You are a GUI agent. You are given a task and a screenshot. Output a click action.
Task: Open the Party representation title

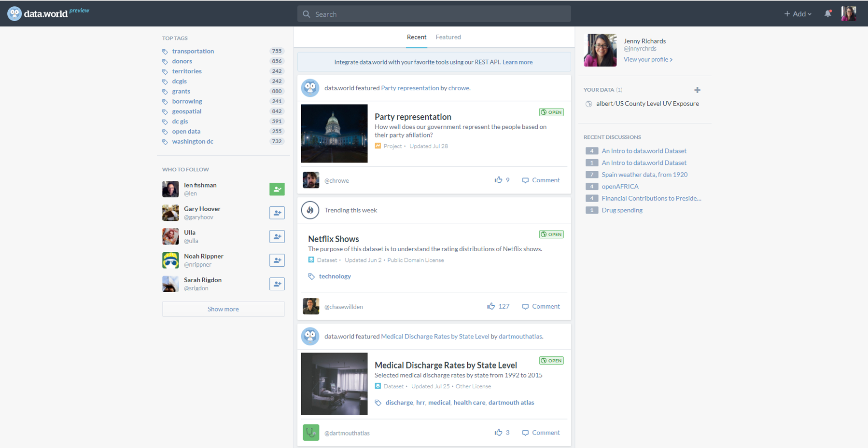coord(413,117)
